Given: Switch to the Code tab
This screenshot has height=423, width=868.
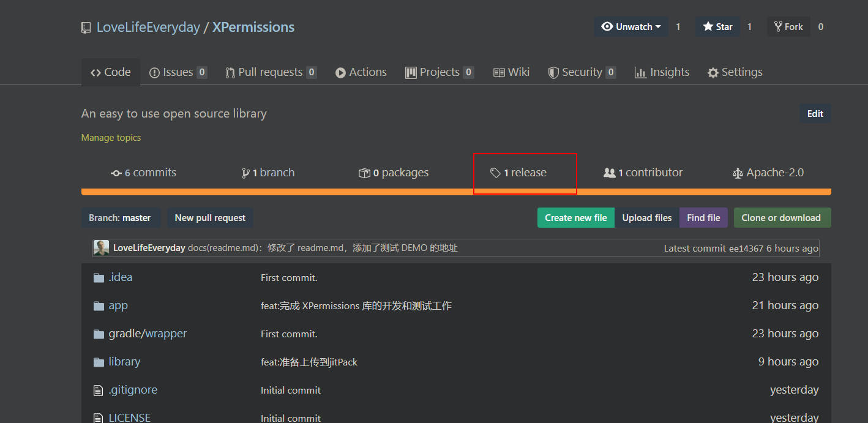Looking at the screenshot, I should [x=111, y=72].
